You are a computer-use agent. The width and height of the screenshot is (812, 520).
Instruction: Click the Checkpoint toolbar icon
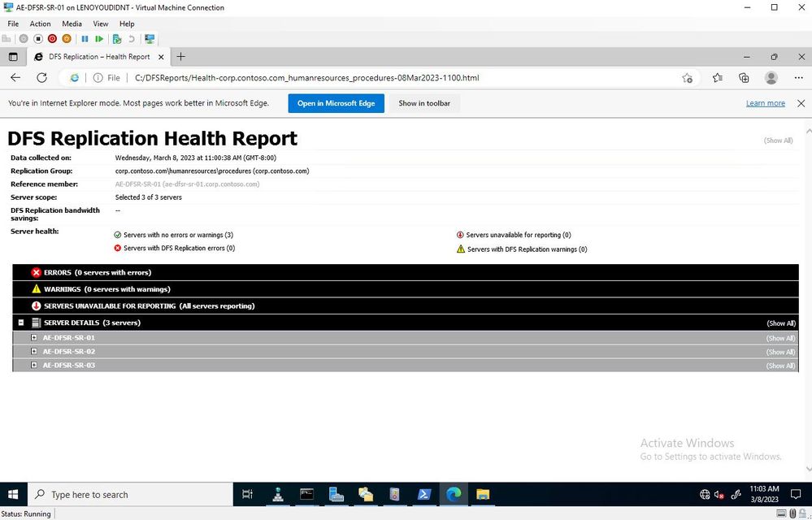(x=117, y=39)
